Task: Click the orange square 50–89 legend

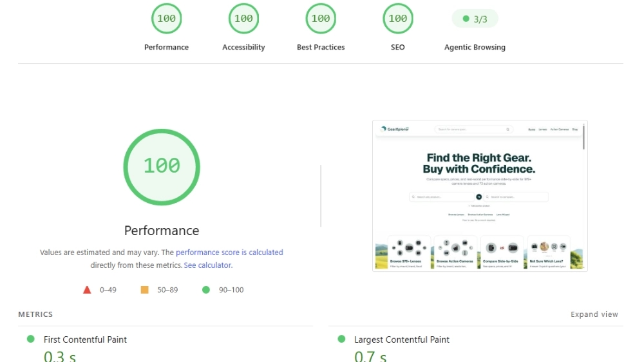Action: (x=159, y=290)
